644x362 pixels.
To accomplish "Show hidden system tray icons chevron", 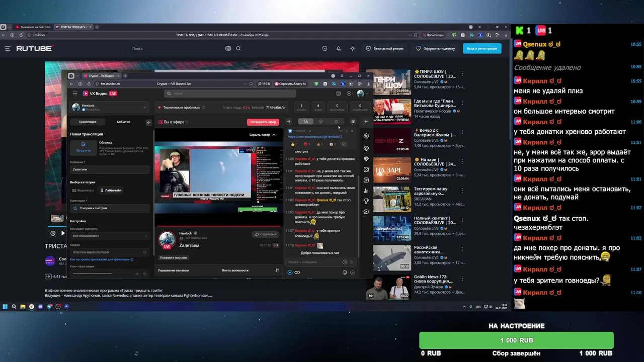I will [x=464, y=307].
